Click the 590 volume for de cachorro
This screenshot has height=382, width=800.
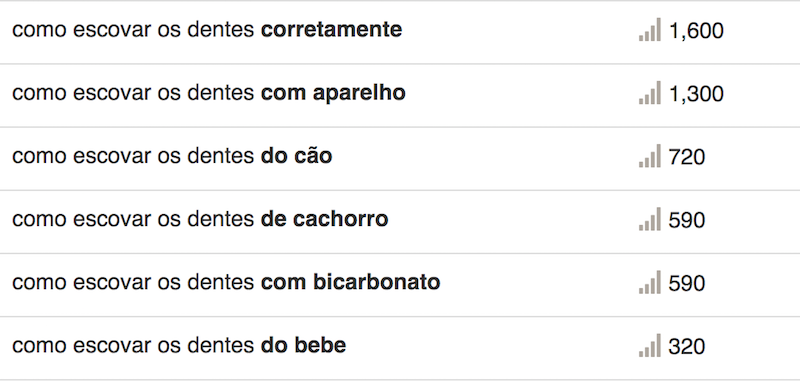(687, 221)
